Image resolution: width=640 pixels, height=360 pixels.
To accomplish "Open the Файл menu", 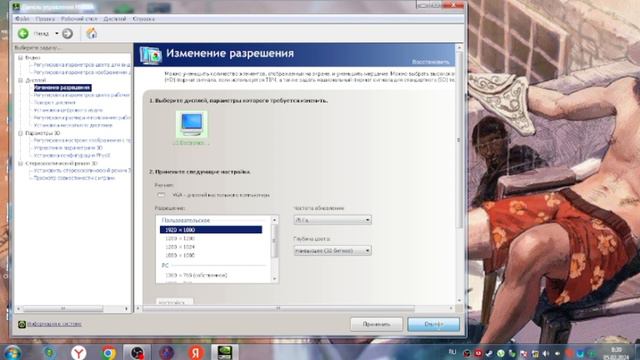I will point(22,19).
